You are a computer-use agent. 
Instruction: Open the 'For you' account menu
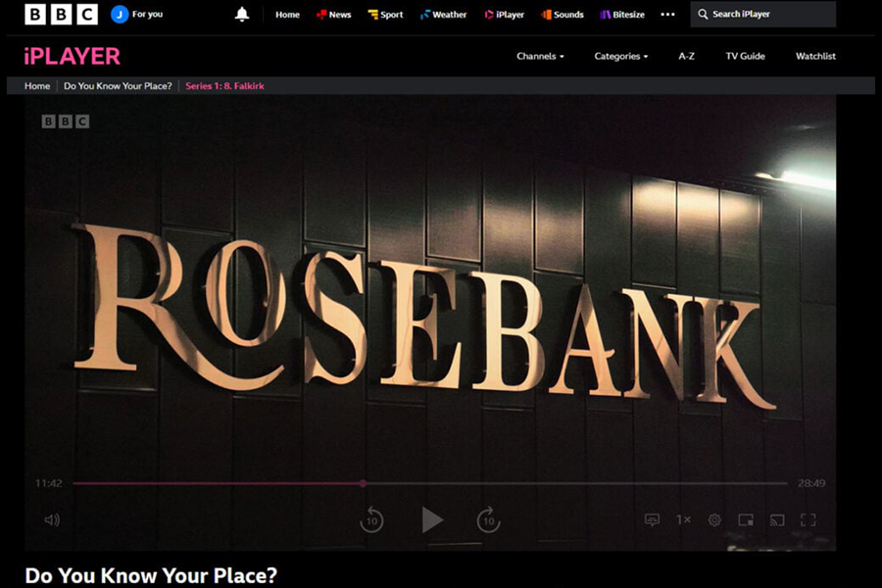[x=136, y=14]
